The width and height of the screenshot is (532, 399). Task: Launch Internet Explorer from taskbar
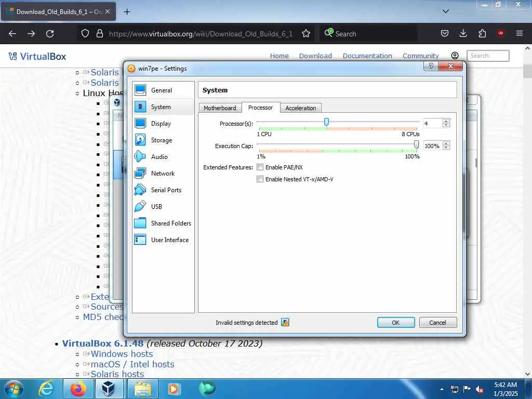click(x=46, y=389)
